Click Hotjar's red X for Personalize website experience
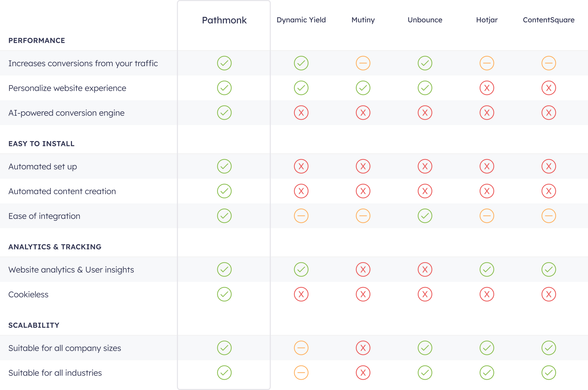This screenshot has width=588, height=390. click(487, 88)
